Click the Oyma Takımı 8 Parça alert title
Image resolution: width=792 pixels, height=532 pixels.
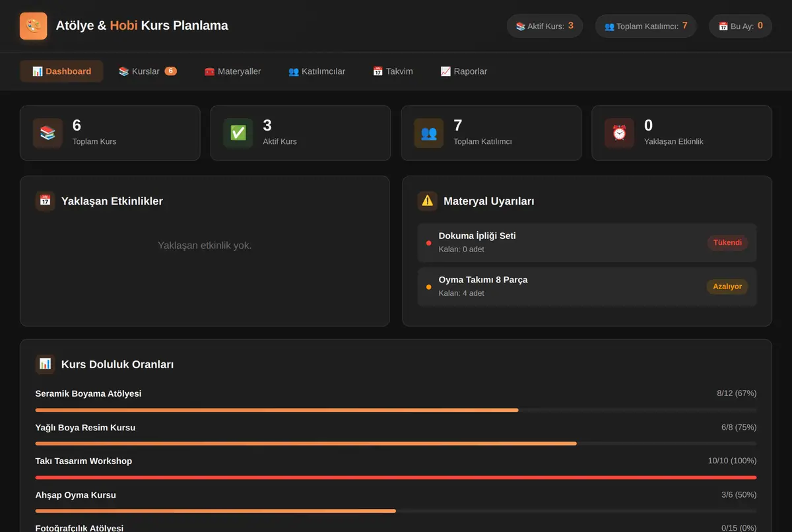click(x=483, y=280)
